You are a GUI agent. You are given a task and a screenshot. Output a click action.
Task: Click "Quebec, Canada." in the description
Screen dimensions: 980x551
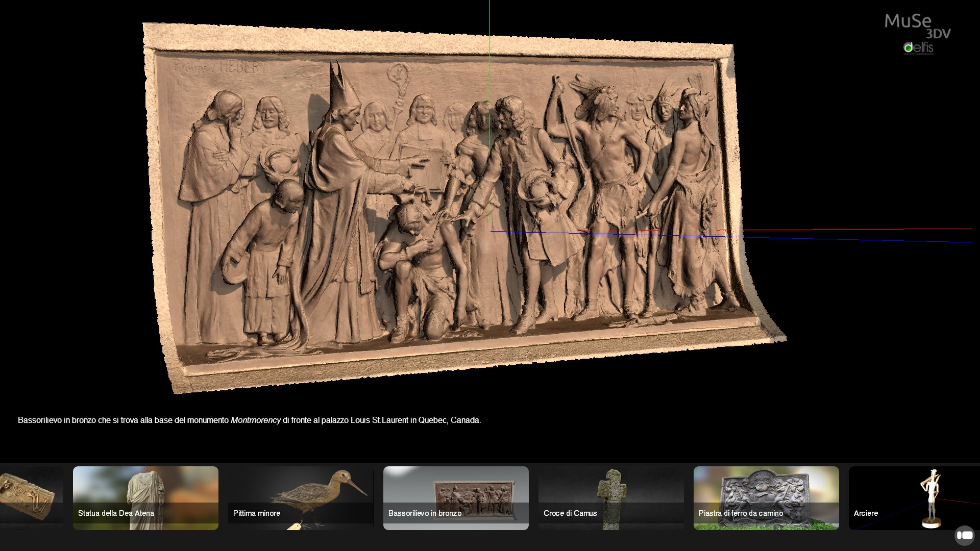point(450,420)
